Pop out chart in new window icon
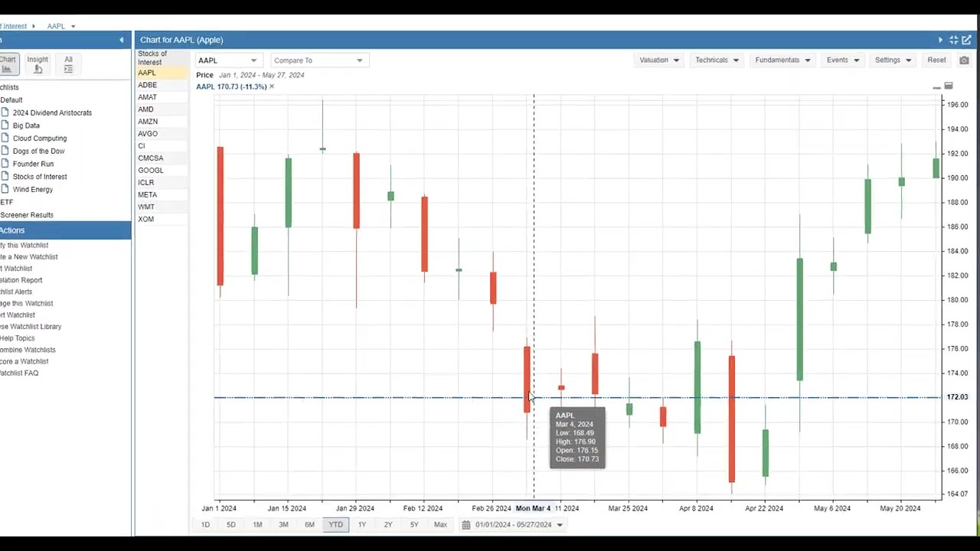Image resolution: width=980 pixels, height=551 pixels. coord(967,40)
